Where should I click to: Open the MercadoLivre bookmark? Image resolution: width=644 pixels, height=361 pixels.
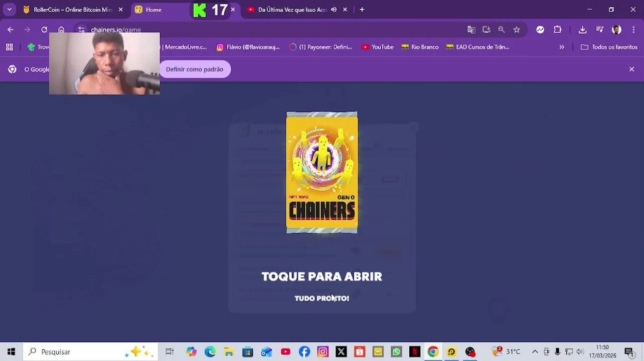tap(184, 47)
